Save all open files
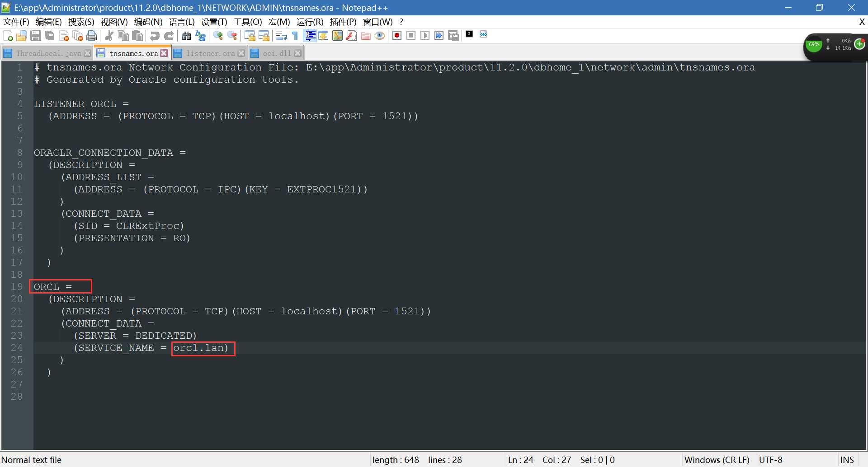The image size is (868, 467). coord(50,36)
